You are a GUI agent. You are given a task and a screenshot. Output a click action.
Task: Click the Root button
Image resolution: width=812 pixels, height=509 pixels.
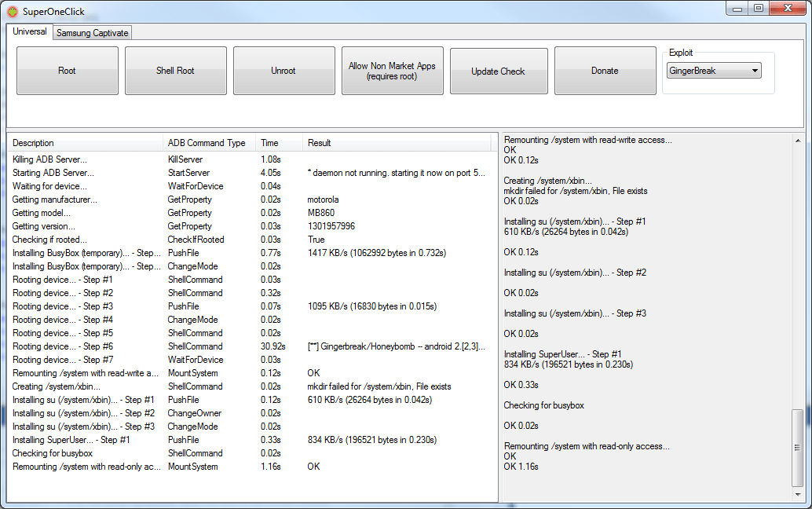pos(68,71)
